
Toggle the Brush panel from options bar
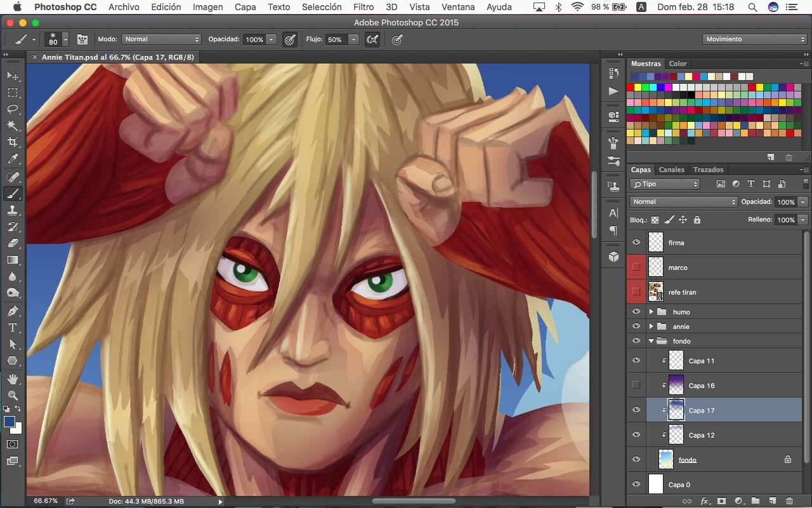tap(82, 39)
